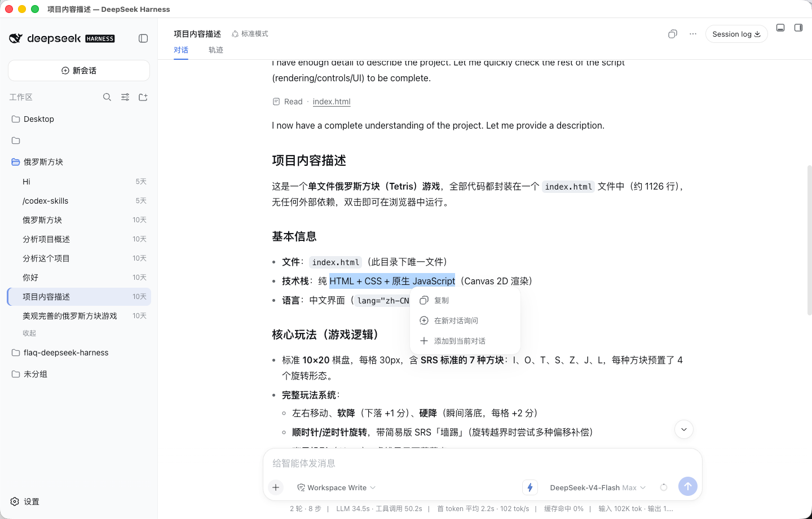Click the highlighted HTML + CSS + 原生 JavaScript text

click(392, 281)
